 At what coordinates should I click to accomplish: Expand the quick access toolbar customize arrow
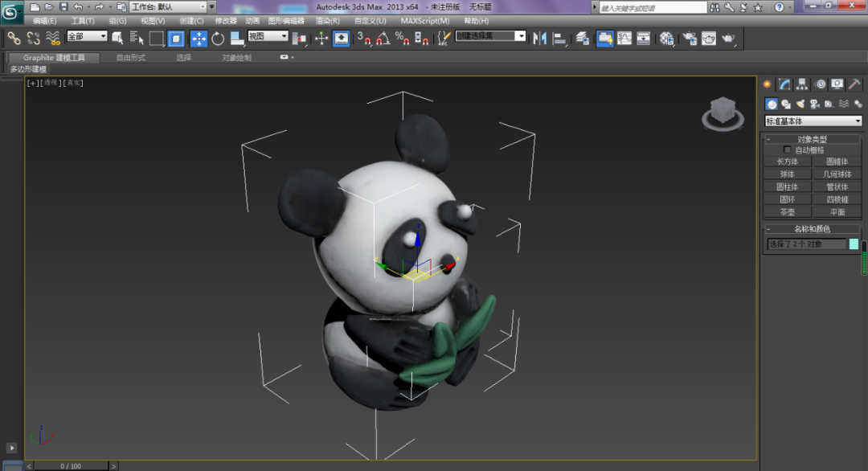(x=211, y=6)
